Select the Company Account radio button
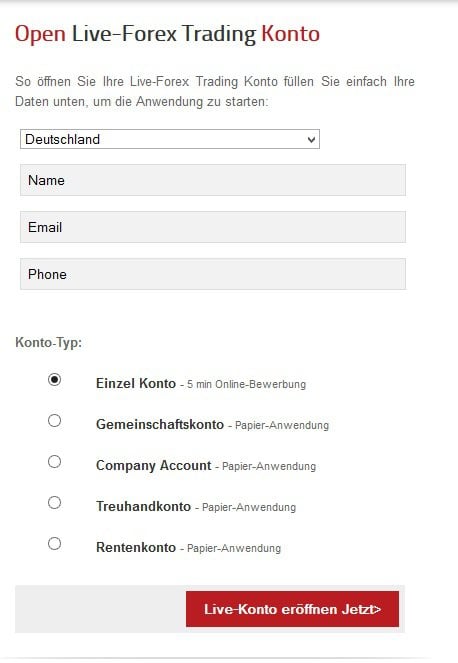The width and height of the screenshot is (458, 663). tap(54, 461)
